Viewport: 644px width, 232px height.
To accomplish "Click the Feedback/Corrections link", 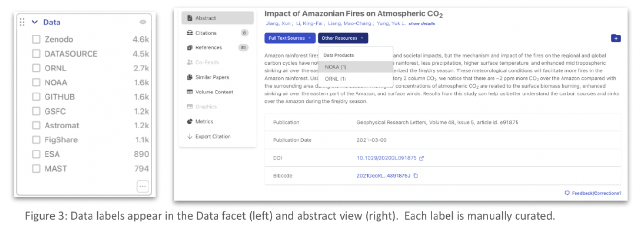I will click(x=593, y=193).
